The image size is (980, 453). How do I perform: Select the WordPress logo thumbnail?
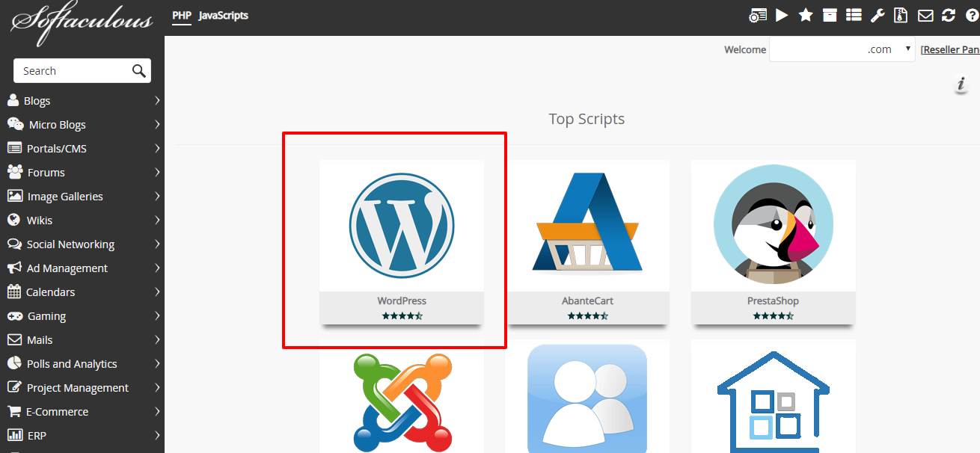click(x=402, y=226)
